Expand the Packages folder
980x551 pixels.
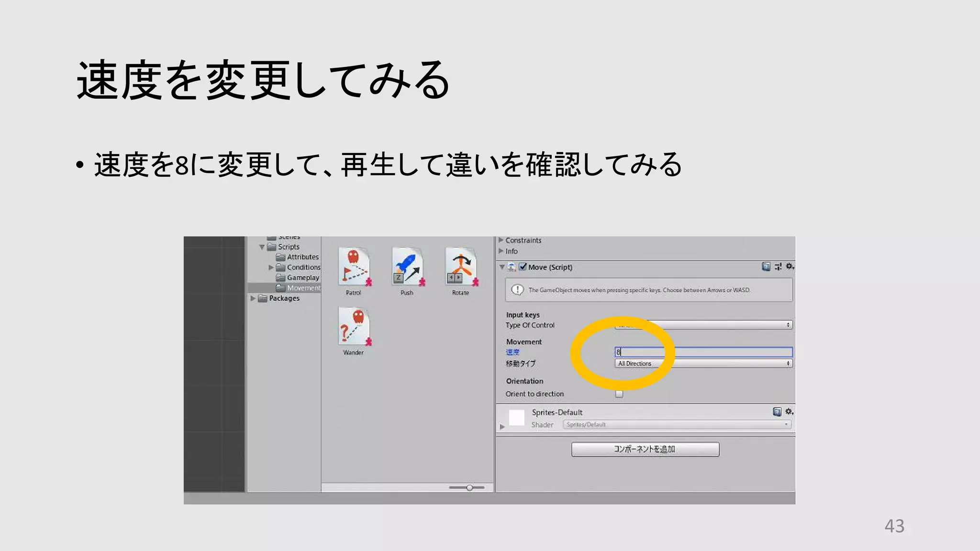pyautogui.click(x=253, y=298)
